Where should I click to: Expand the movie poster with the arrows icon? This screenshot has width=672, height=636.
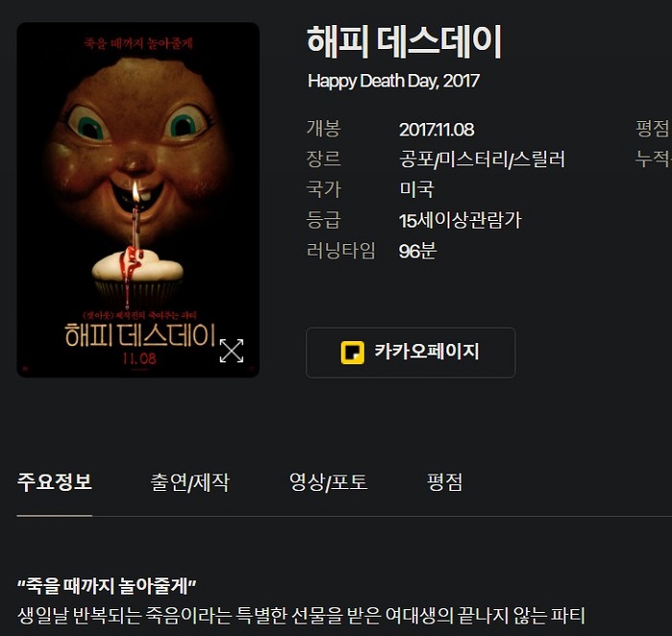point(231,351)
